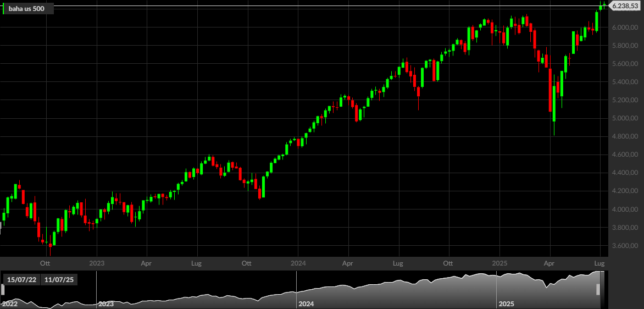The image size is (644, 309).
Task: Click the 5.000,00 price axis label
Action: pyautogui.click(x=625, y=118)
